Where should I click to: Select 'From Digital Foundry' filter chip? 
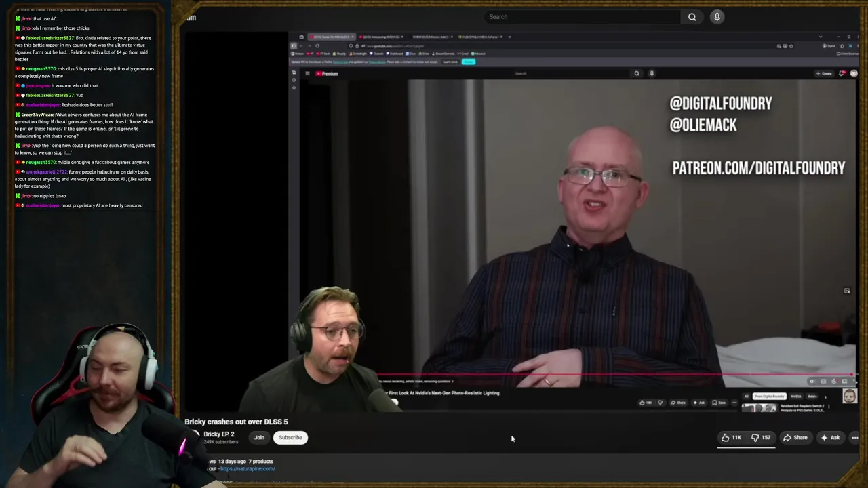point(769,396)
